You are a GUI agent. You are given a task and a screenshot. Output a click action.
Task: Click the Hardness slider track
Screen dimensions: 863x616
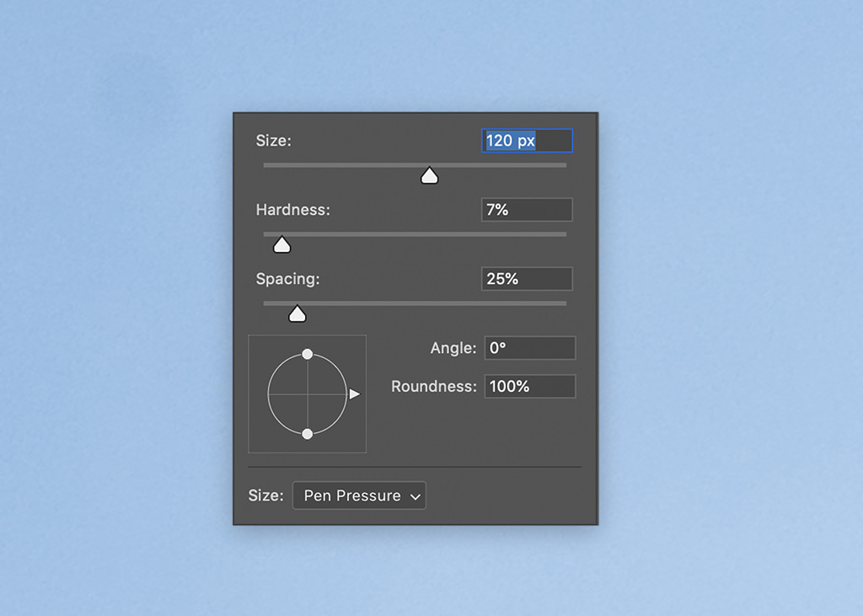tap(415, 234)
